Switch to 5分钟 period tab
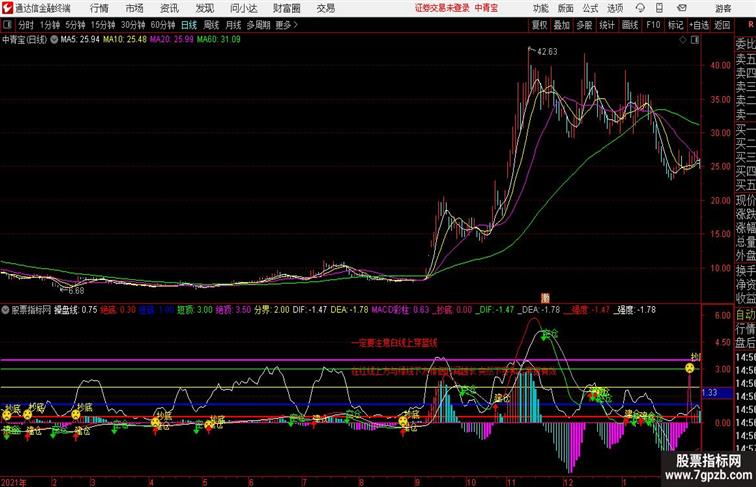Viewport: 756px width, 487px height. point(75,25)
